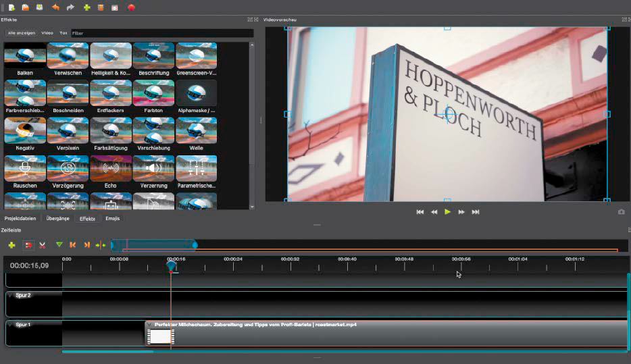631x364 pixels.
Task: Choose the Beschneiden effect
Action: 68,97
